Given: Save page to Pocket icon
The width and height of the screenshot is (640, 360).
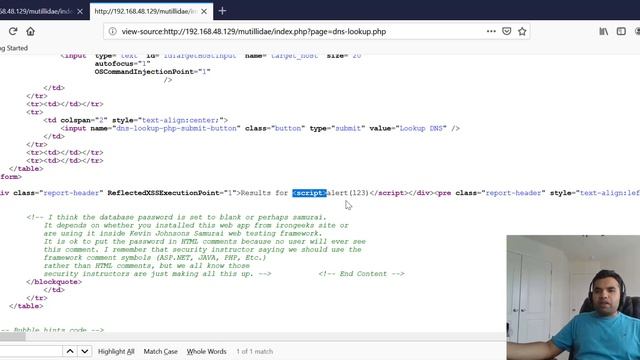Looking at the screenshot, I should click(507, 31).
